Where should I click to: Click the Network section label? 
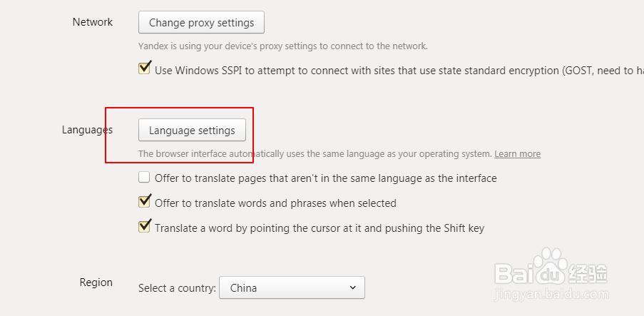tap(93, 22)
